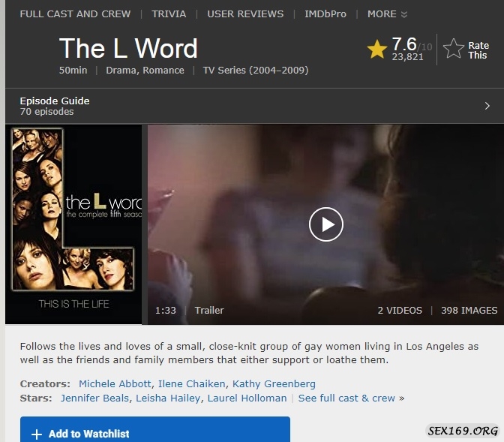
Task: Open Kathy Greenberg creator link
Action: pos(274,384)
